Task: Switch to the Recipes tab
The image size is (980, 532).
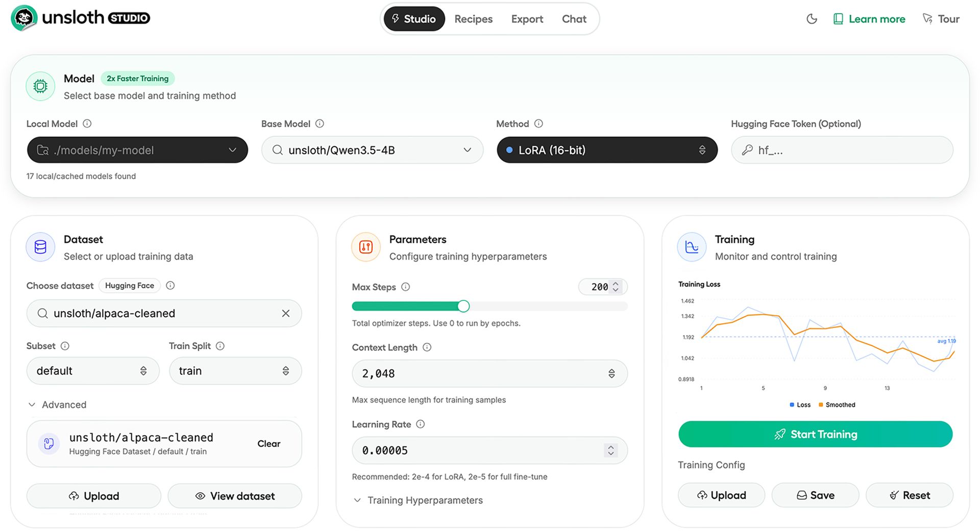Action: [x=474, y=19]
